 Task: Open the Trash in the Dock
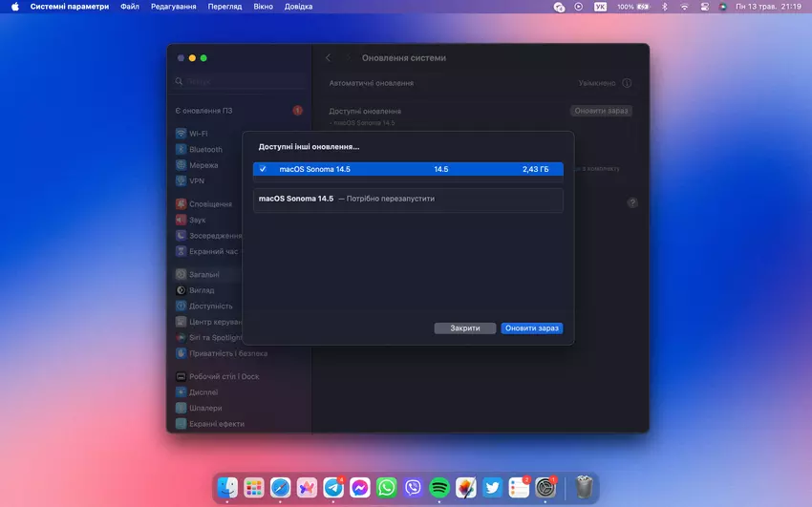(585, 488)
